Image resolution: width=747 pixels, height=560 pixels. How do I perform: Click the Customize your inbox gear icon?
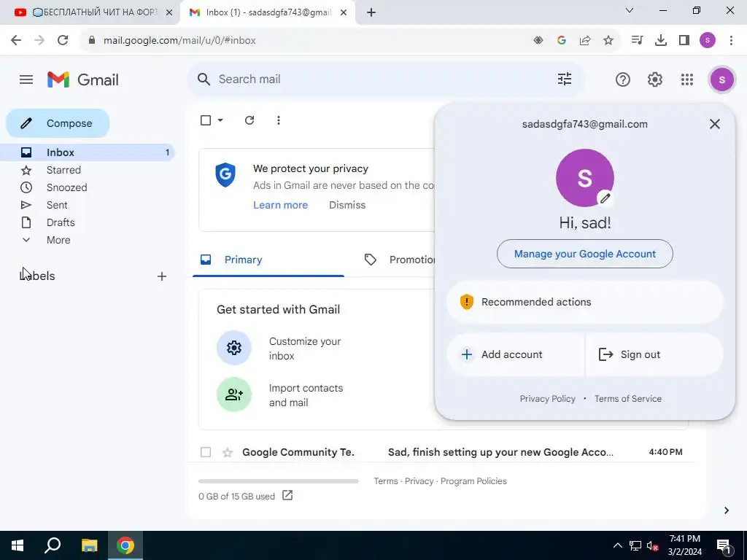pos(234,348)
